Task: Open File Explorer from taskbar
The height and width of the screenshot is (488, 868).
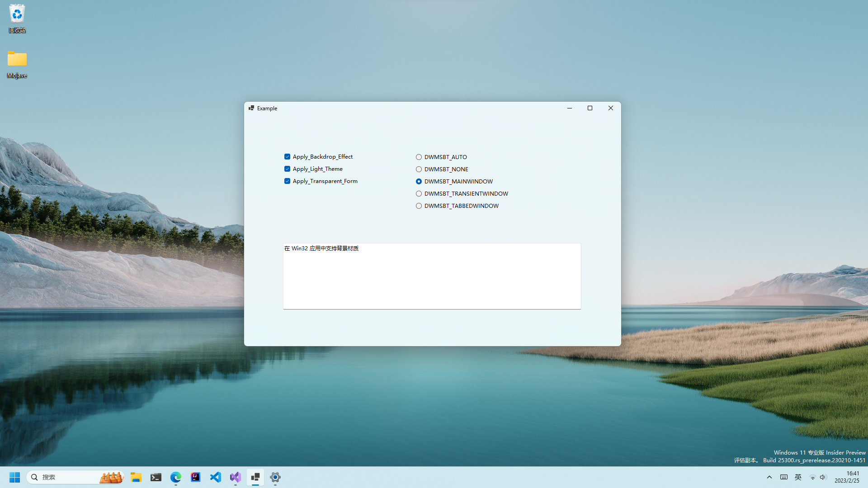Action: point(136,477)
